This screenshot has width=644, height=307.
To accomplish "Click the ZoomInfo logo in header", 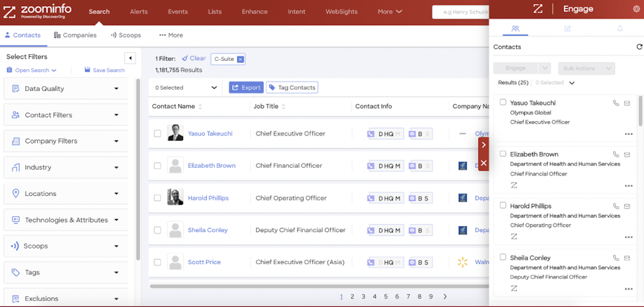I will coord(38,11).
